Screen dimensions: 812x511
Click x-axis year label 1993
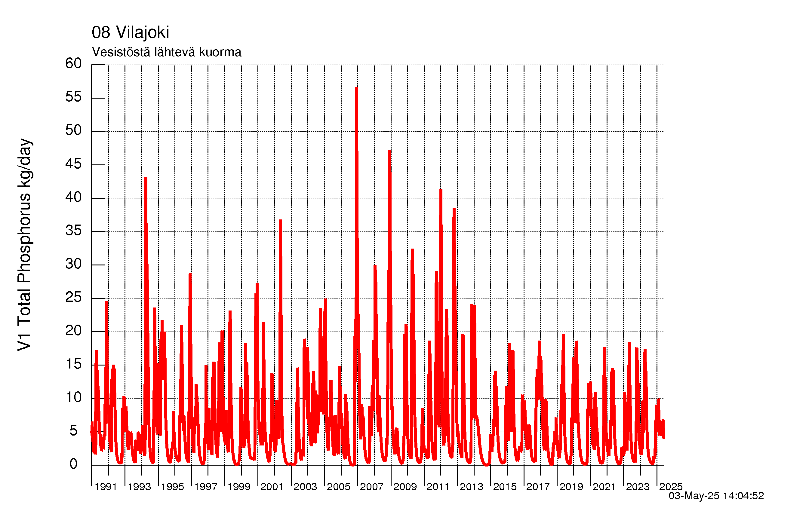[x=139, y=487]
